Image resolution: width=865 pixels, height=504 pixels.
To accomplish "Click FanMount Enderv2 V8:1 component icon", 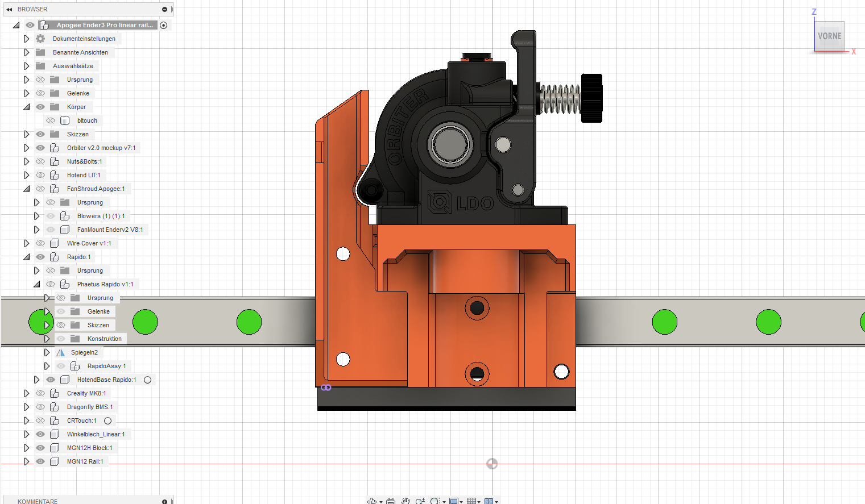I will (x=65, y=230).
